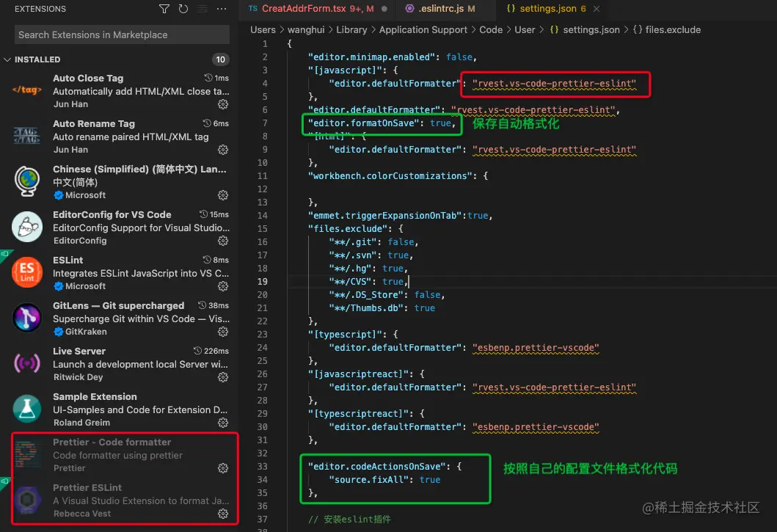This screenshot has width=777, height=532.
Task: Open Prettier ESLint manage gear
Action: tap(223, 514)
